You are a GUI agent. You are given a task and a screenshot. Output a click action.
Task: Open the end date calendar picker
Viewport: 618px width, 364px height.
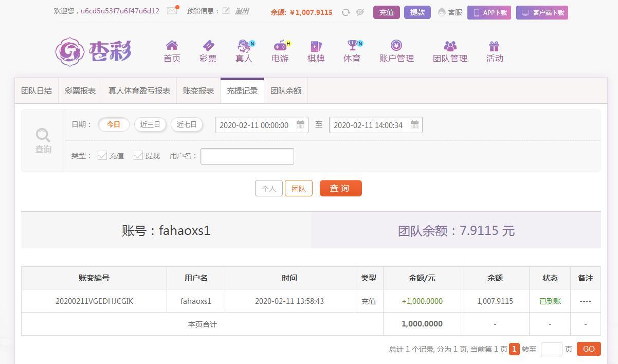415,124
